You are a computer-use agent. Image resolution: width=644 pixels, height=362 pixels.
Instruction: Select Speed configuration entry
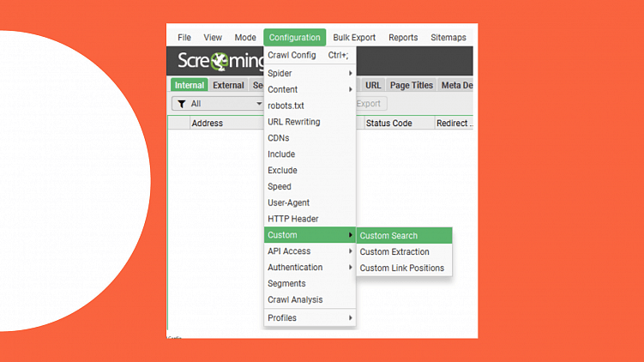pyautogui.click(x=310, y=186)
